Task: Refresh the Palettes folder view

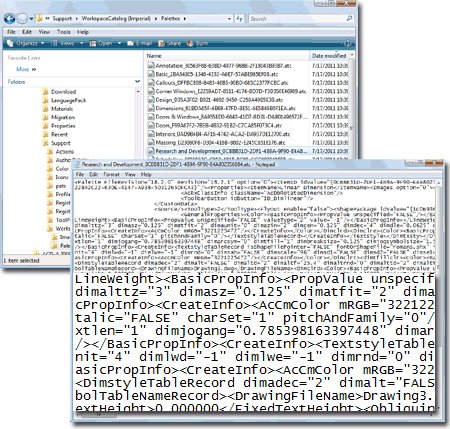Action: (239, 19)
